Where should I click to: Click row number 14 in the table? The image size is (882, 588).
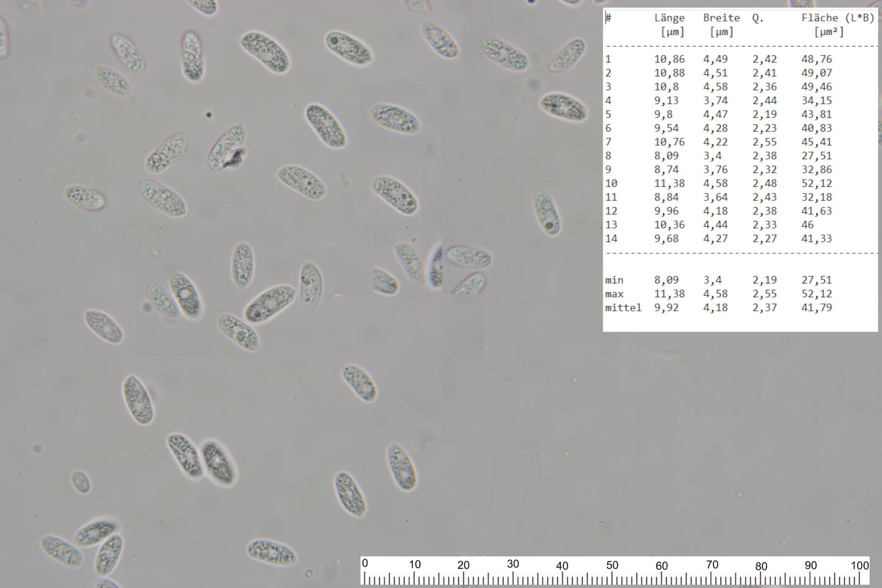coord(611,239)
